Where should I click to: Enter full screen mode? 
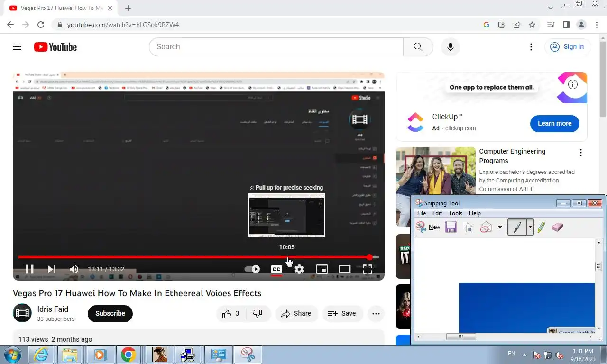coord(368,269)
